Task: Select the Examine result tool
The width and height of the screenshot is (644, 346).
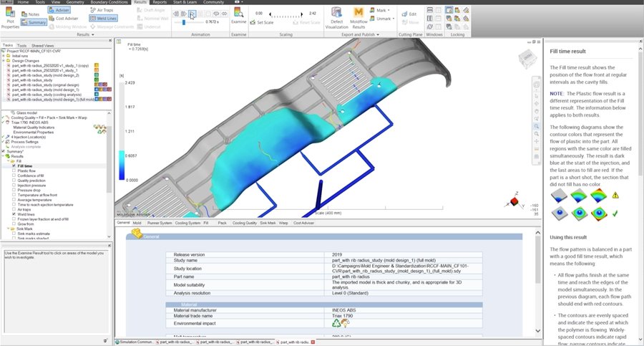Action: (238, 16)
